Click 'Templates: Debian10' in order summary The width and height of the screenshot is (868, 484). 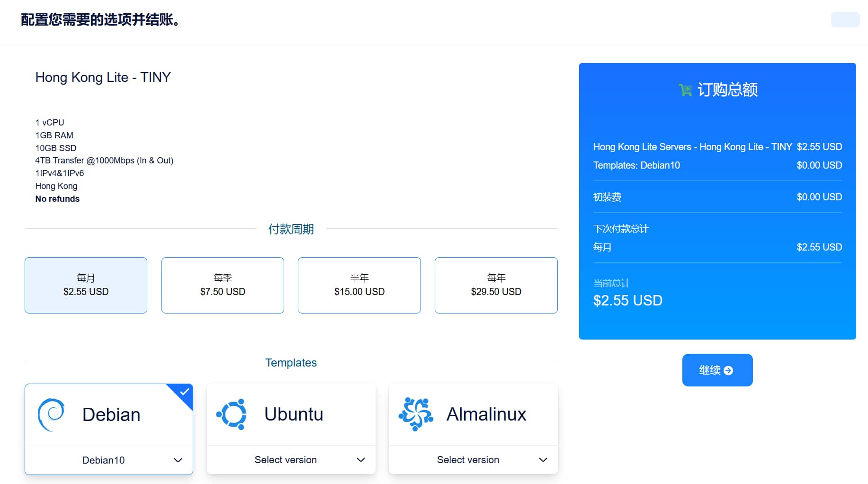pyautogui.click(x=636, y=165)
